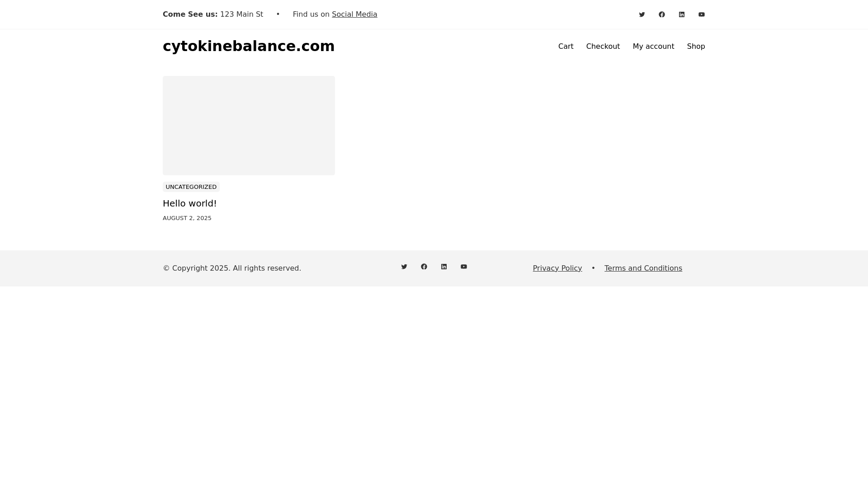The image size is (868, 488).
Task: Open the Facebook icon in the top bar
Action: point(662,14)
